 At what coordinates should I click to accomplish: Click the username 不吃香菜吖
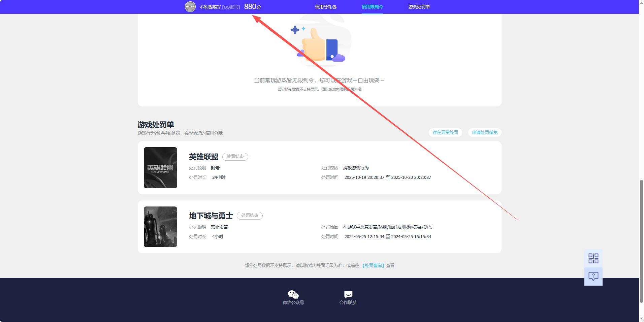(x=210, y=7)
